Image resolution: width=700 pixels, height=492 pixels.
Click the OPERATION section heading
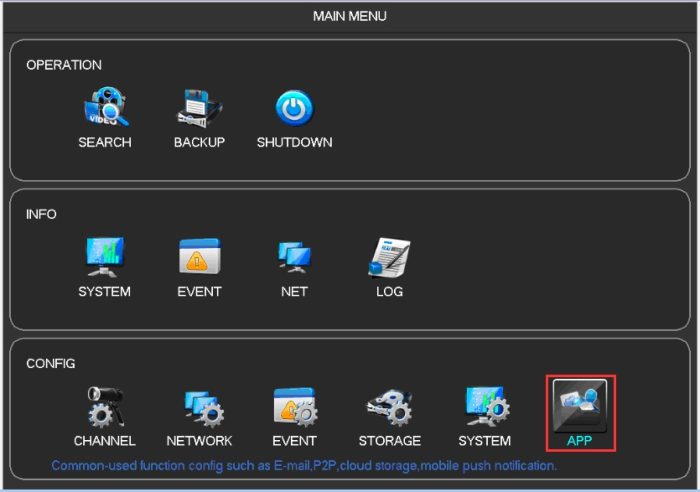click(64, 65)
